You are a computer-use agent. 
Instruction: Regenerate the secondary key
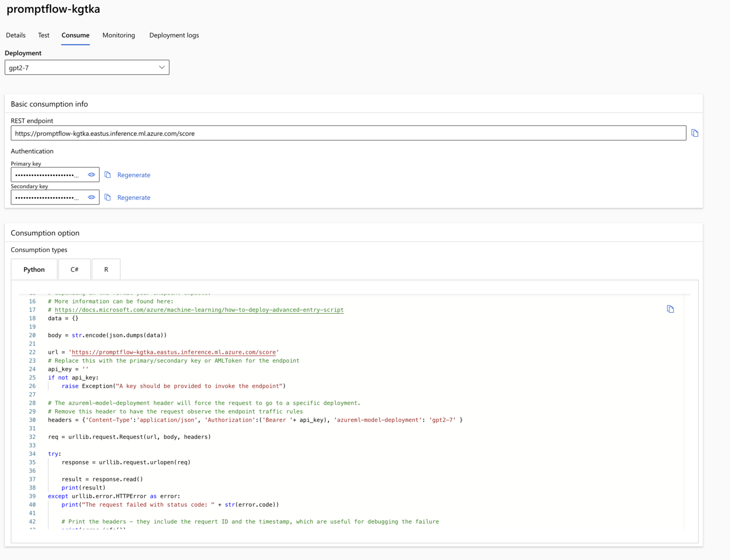pos(134,197)
